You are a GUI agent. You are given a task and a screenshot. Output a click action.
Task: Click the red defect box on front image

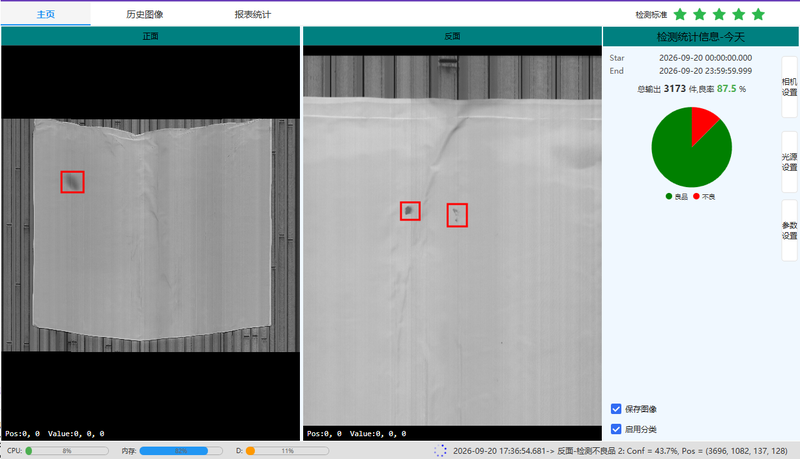72,182
